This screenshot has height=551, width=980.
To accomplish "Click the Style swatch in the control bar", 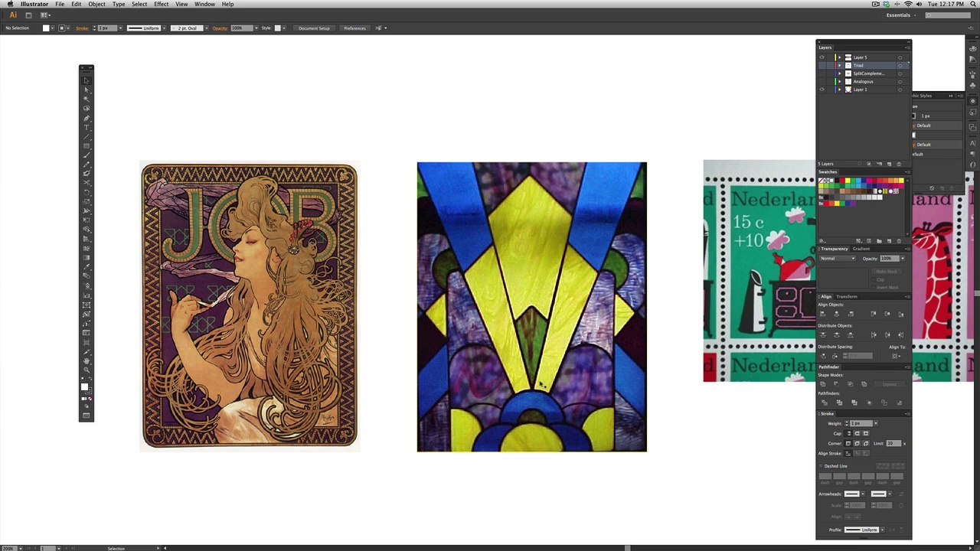I will tap(278, 28).
